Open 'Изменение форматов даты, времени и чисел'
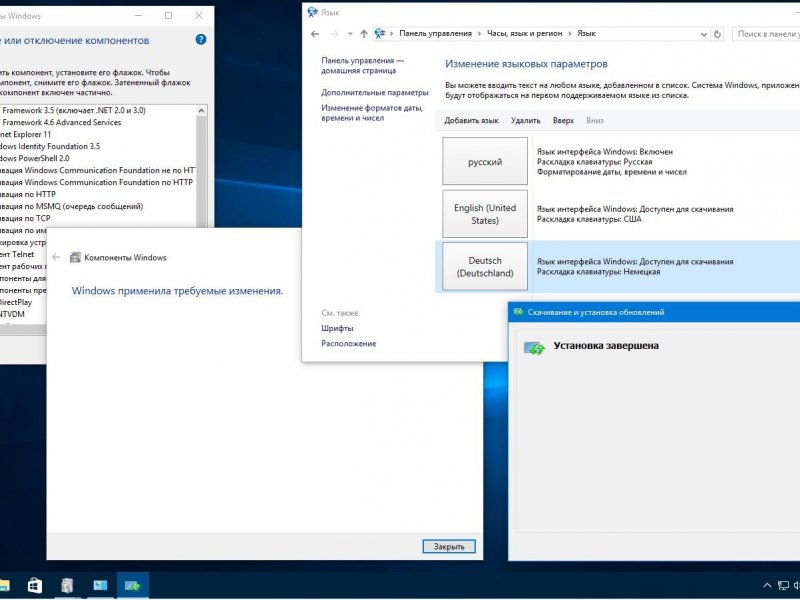 [x=372, y=113]
